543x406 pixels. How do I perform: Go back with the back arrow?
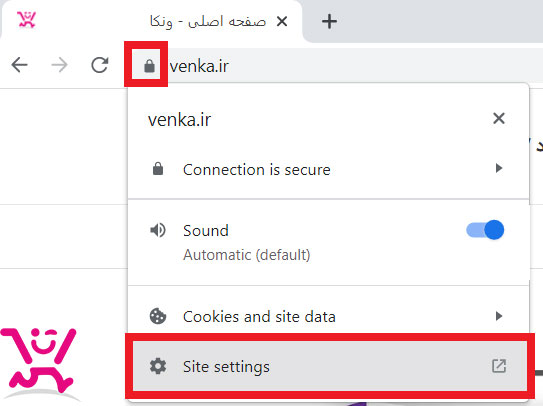[19, 65]
